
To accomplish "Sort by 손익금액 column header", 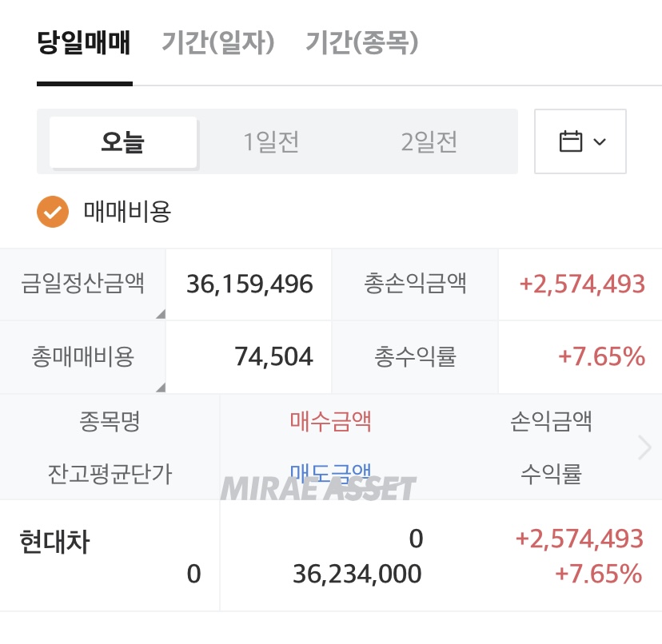I will click(x=551, y=421).
